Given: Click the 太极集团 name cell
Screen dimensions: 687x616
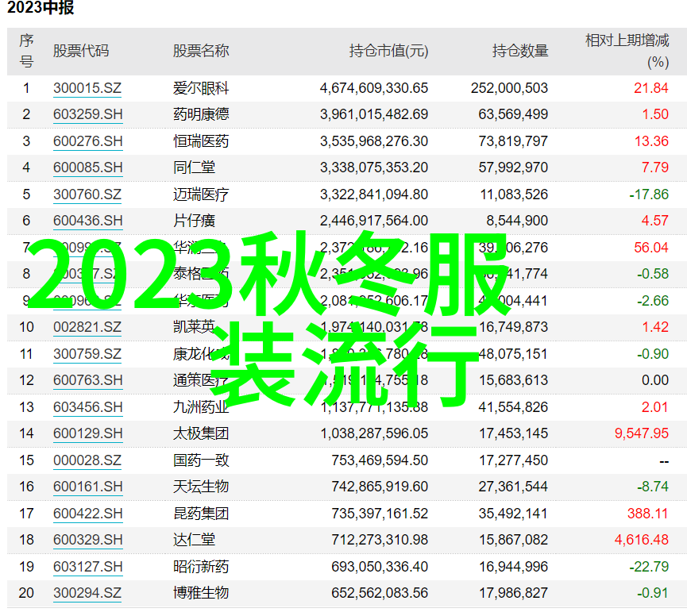Looking at the screenshot, I should (201, 433).
